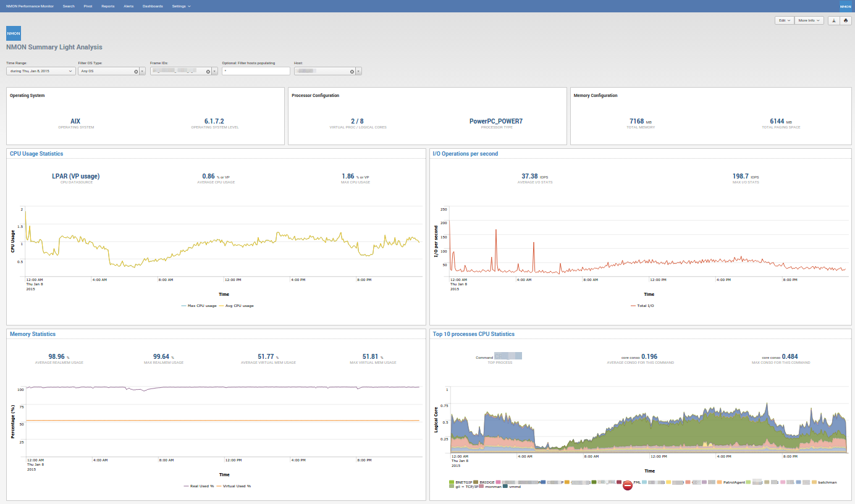
Task: Click the 7168 MB total memory value
Action: (641, 122)
